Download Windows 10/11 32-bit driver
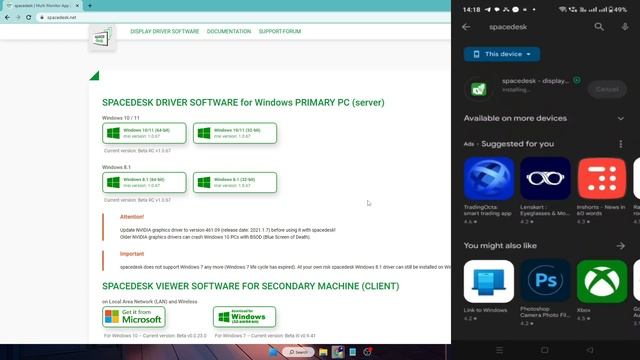The height and width of the screenshot is (360, 640). [235, 133]
